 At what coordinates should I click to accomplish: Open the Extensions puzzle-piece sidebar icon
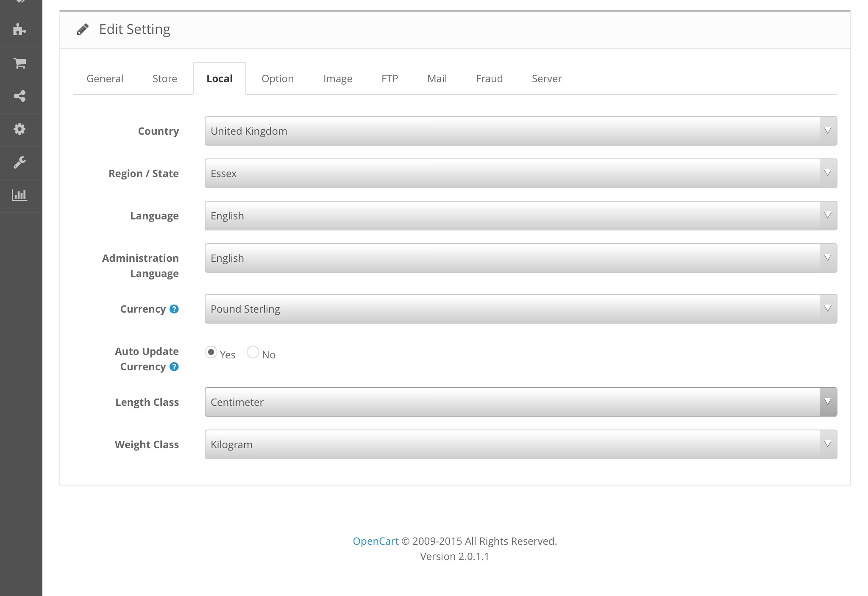[19, 30]
